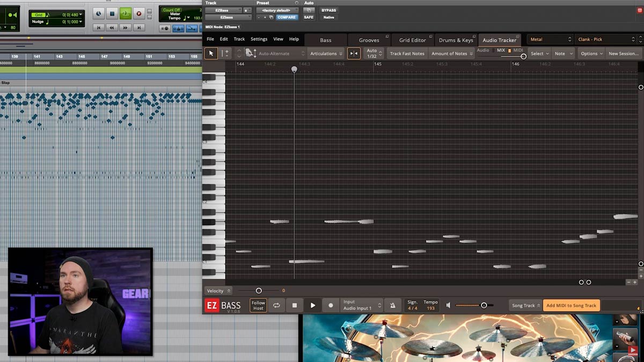Expand the Amount of Notes menu
This screenshot has height=362, width=644.
point(452,54)
